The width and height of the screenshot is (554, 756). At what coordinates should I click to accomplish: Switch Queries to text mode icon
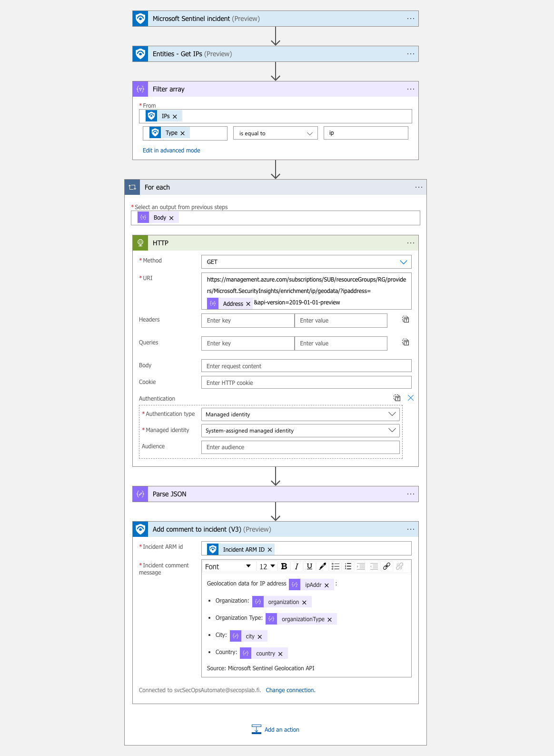(406, 343)
